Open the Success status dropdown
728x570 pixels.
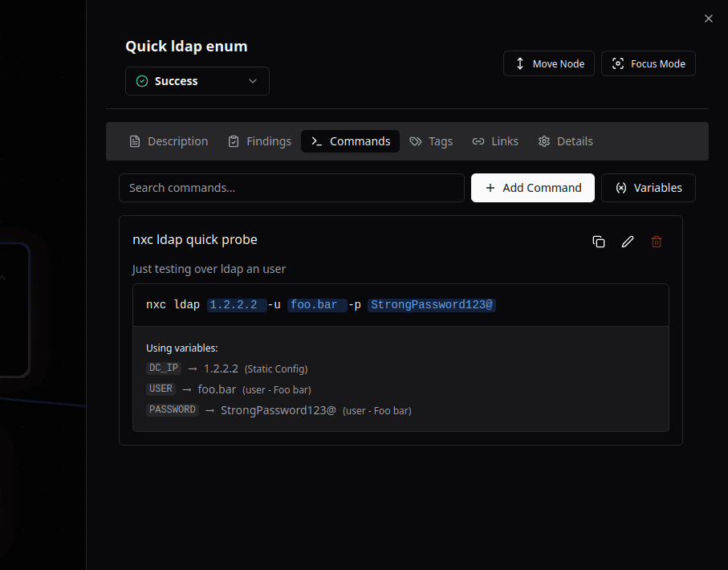point(197,81)
